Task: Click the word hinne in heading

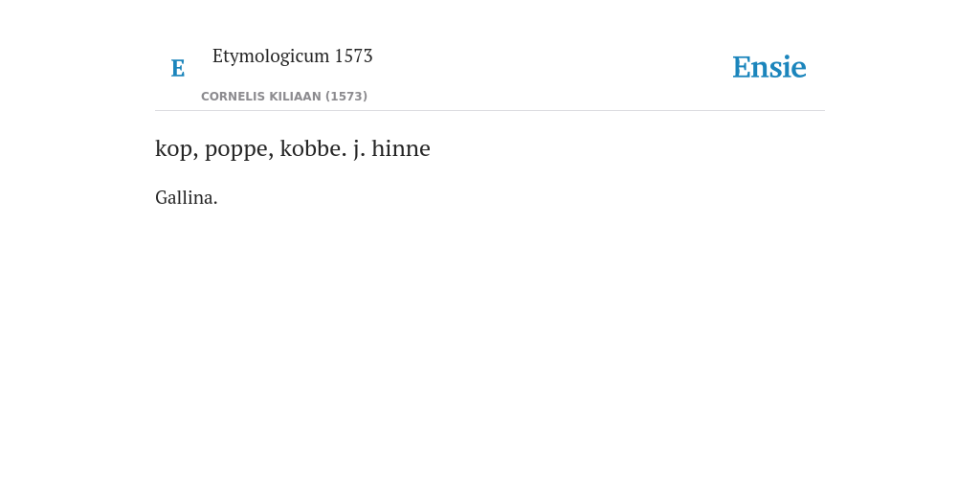Action: coord(401,148)
